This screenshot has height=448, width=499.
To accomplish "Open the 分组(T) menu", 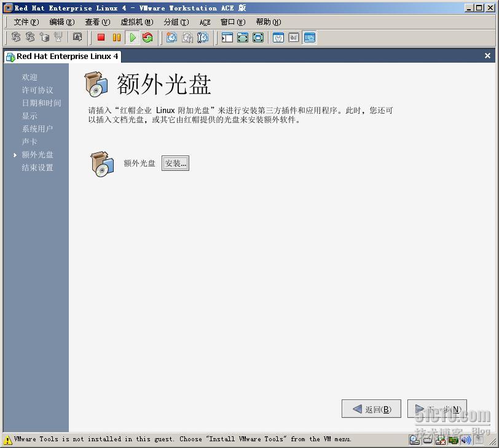I will pyautogui.click(x=176, y=22).
